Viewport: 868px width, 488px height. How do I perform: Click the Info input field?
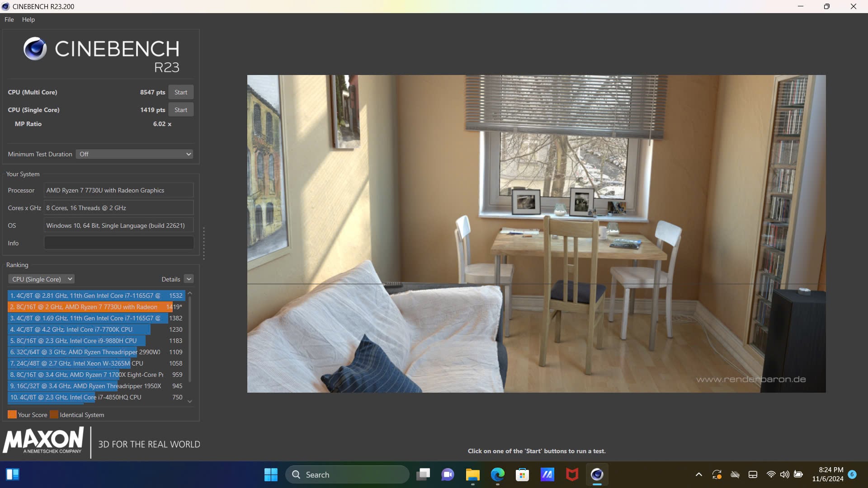[118, 243]
